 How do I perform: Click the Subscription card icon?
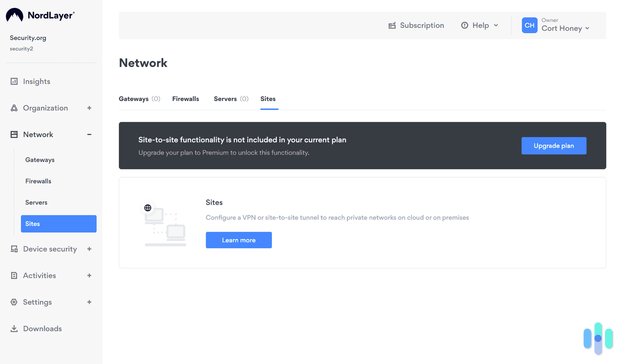pos(392,25)
